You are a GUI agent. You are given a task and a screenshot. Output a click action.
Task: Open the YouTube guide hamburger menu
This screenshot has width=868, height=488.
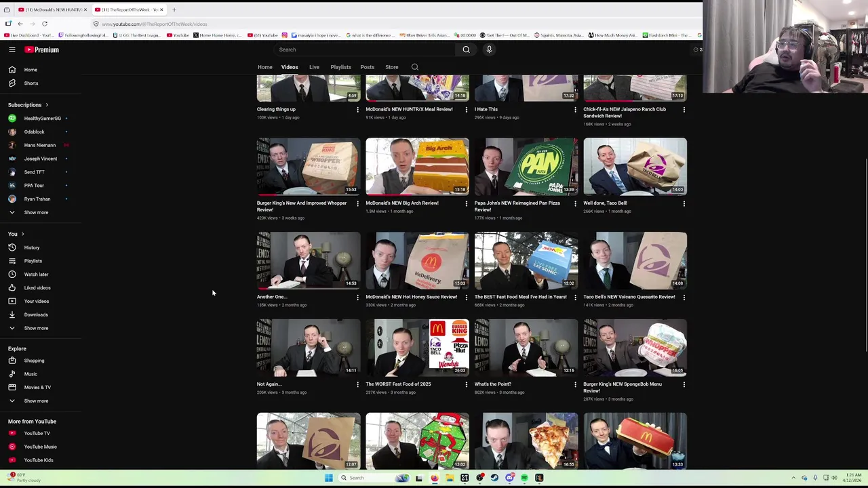(x=12, y=49)
